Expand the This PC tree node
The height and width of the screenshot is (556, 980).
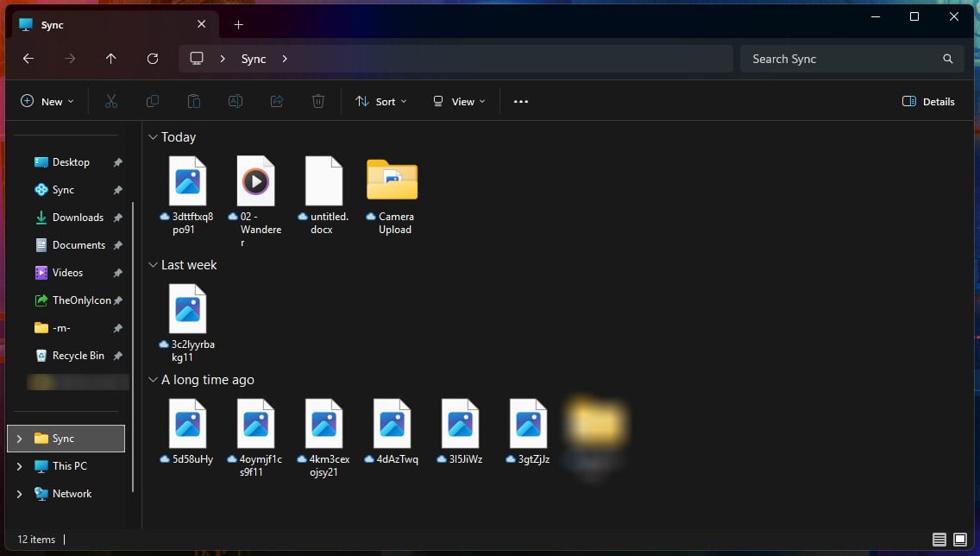[x=19, y=466]
